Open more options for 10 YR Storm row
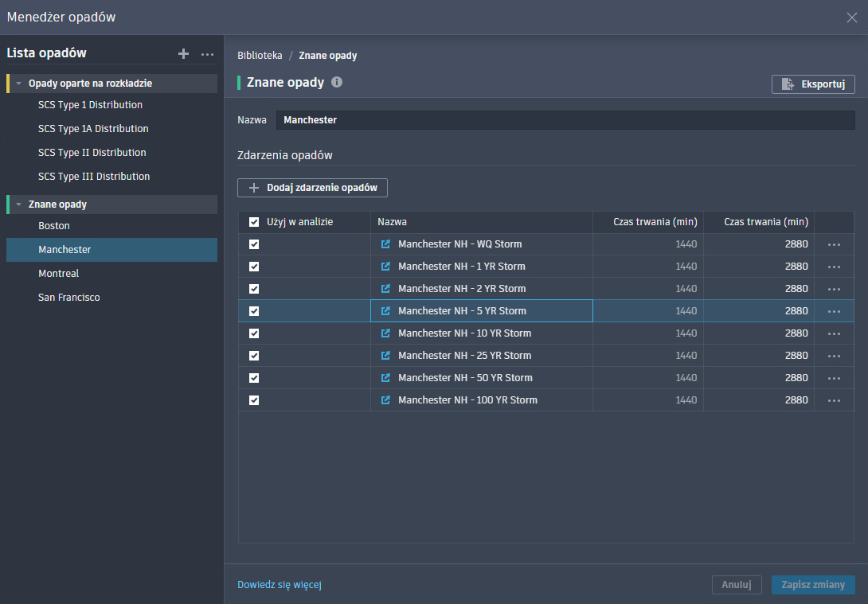 834,333
